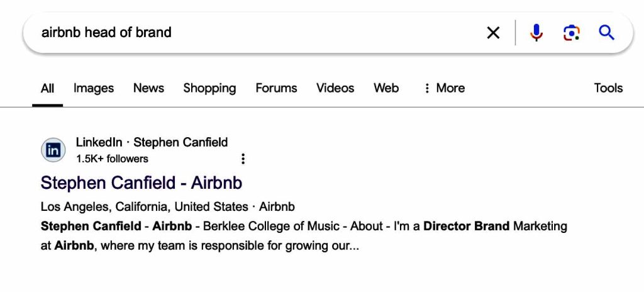Switch to the Images tab
The width and height of the screenshot is (644, 292).
[94, 88]
